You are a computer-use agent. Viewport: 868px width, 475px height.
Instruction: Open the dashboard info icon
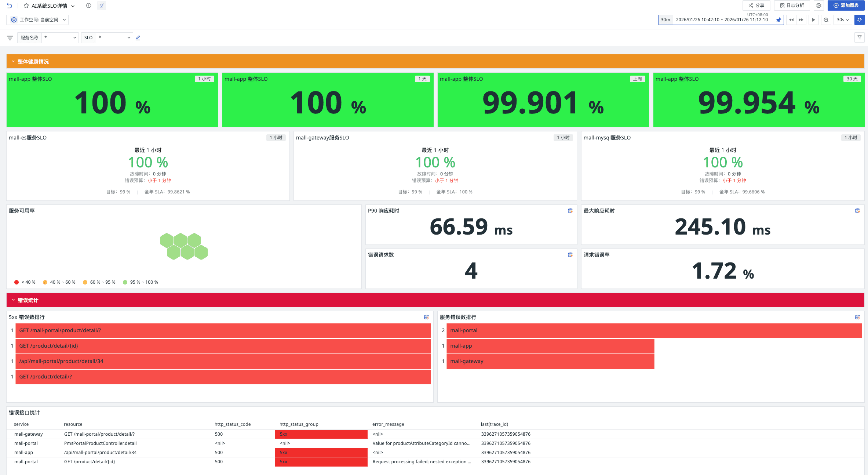88,6
